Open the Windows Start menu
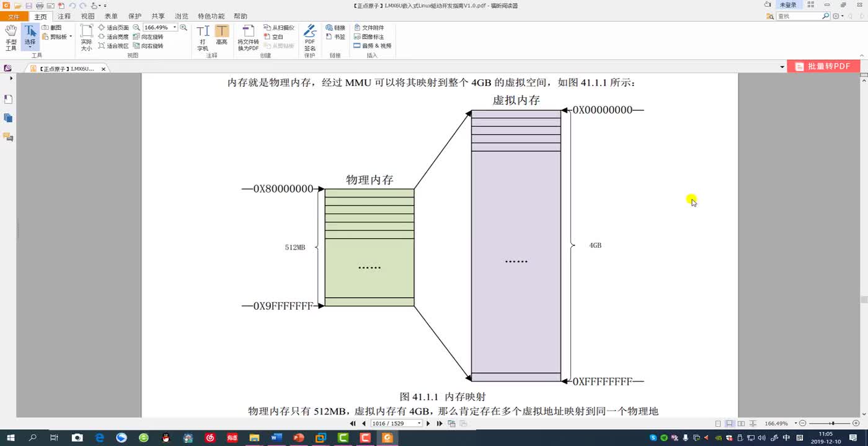Viewport: 868px width, 446px height. 11,437
